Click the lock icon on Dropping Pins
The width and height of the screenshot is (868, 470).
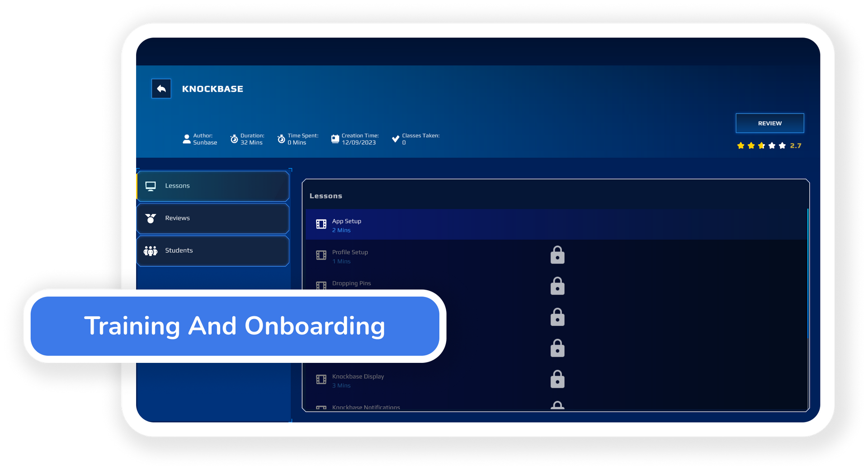(x=557, y=286)
